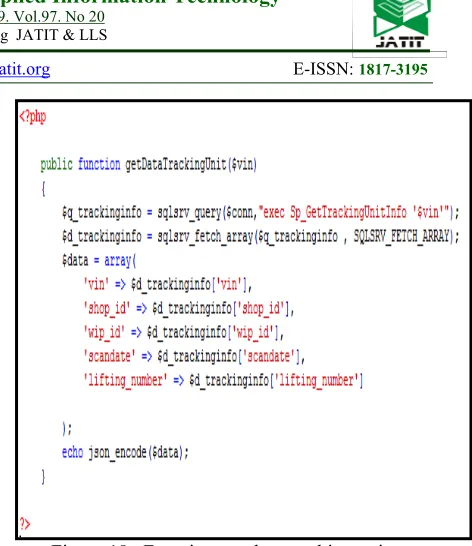The height and width of the screenshot is (546, 472).
Task: Click the sqlsrv_fetch_array call
Action: pyautogui.click(x=205, y=236)
